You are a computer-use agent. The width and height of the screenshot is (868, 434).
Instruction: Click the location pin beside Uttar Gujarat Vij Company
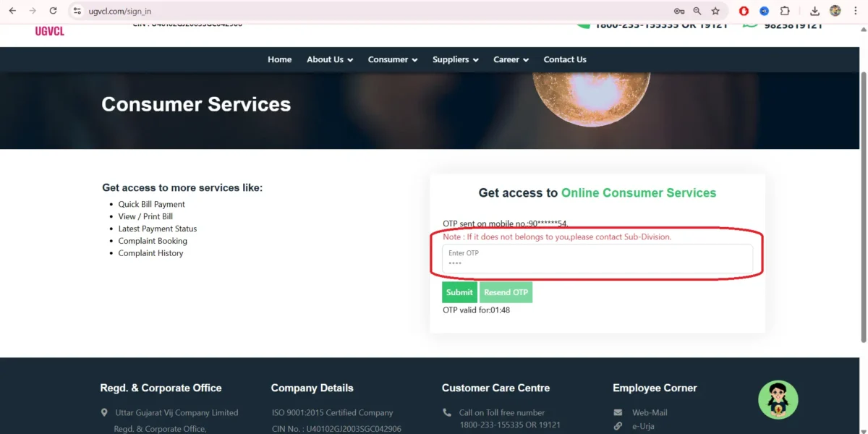[x=104, y=412]
